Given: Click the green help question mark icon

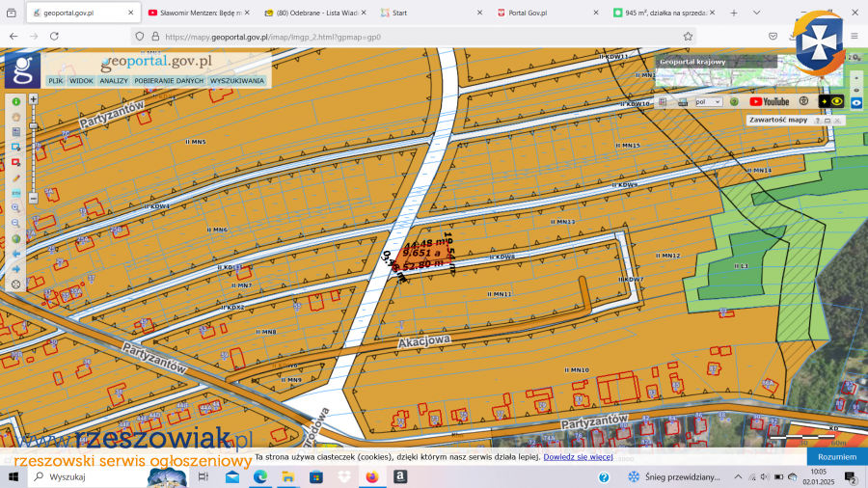Looking at the screenshot, I should pos(734,102).
